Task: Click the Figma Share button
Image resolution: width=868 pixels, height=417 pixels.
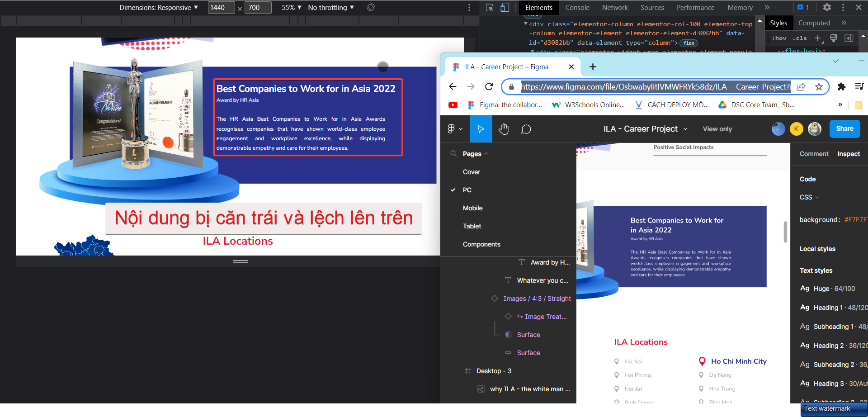Action: pyautogui.click(x=844, y=129)
